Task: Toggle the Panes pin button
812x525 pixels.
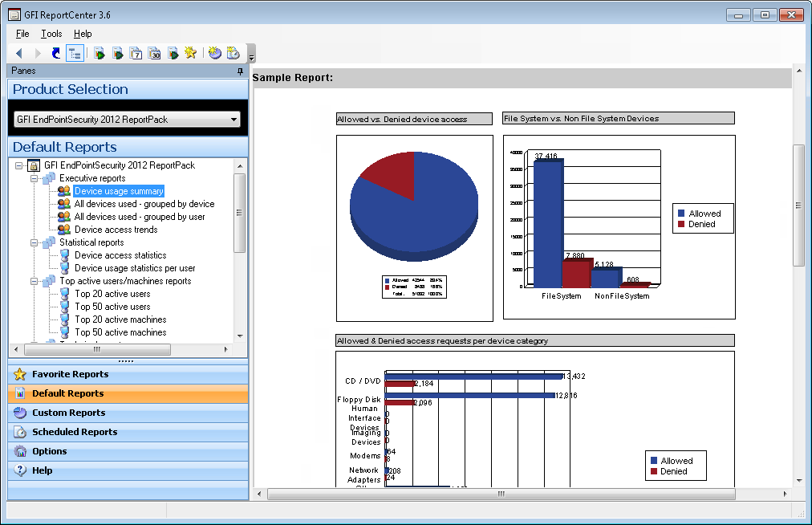Action: click(240, 71)
